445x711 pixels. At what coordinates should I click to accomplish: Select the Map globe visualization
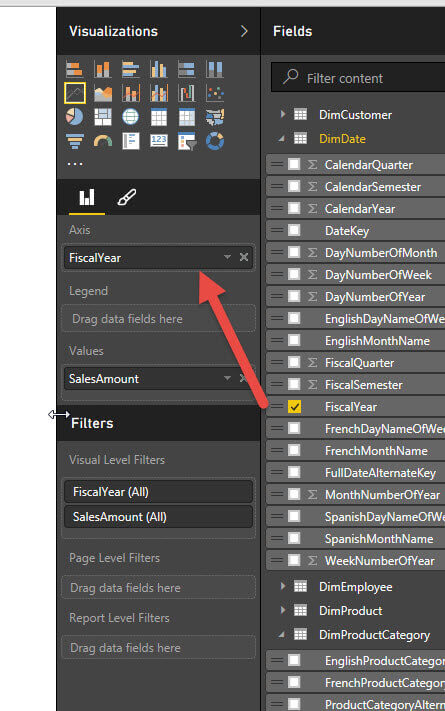pyautogui.click(x=131, y=117)
